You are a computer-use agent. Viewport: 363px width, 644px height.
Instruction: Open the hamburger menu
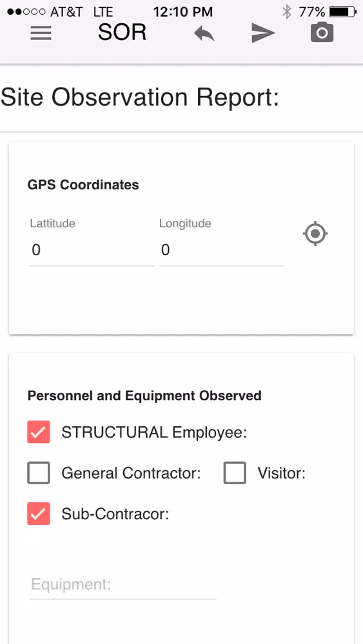41,33
